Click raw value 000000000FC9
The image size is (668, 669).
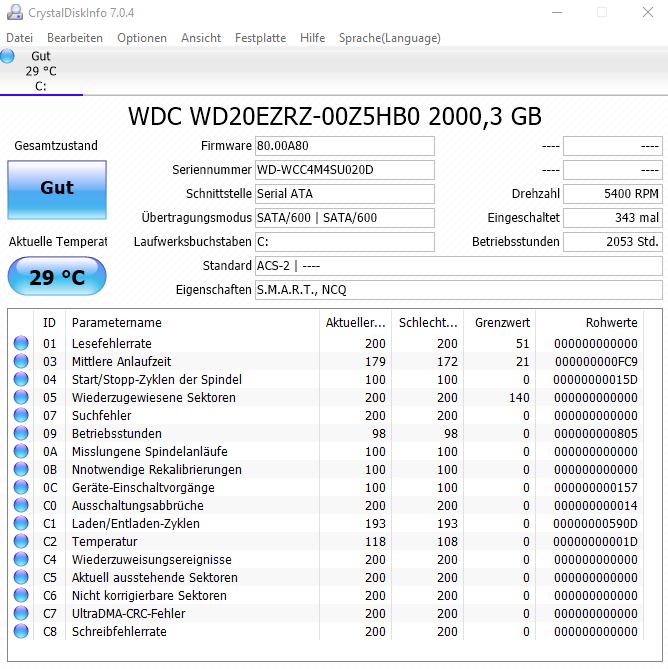coord(596,362)
